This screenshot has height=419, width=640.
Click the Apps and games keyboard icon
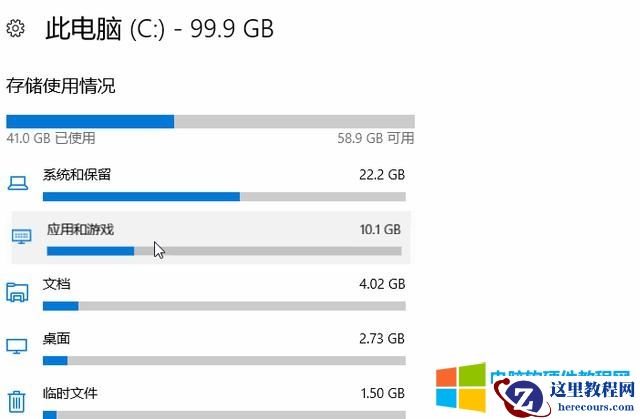click(22, 236)
